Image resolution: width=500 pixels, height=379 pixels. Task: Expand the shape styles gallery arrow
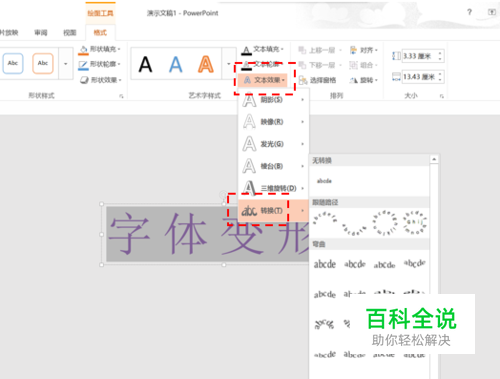66,63
